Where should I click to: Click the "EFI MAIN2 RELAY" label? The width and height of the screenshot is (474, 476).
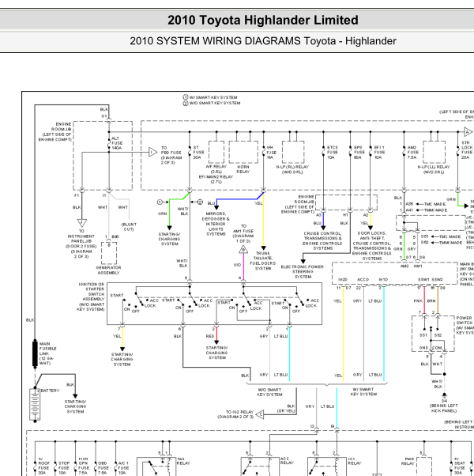(216, 177)
